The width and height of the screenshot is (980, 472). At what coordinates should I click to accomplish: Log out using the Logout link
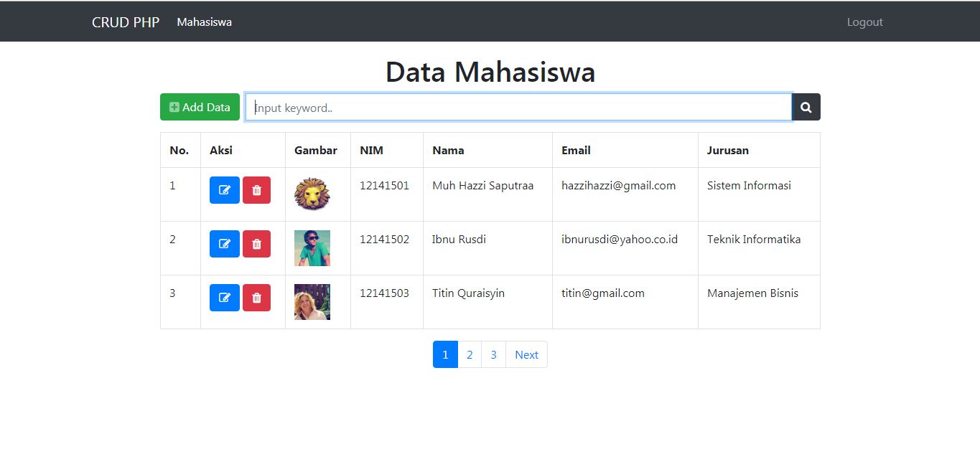pyautogui.click(x=864, y=22)
